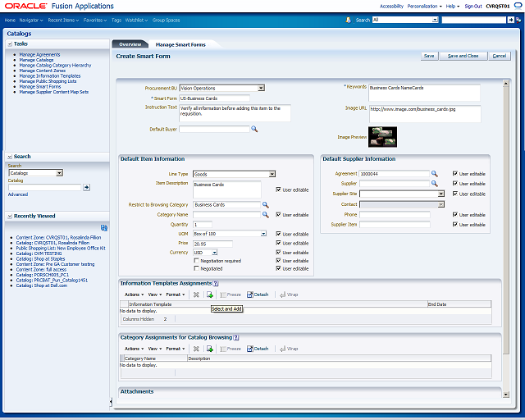Open help icon beside Category Assignments for Catalog Browsing
Image resolution: width=525 pixels, height=420 pixels.
[236, 338]
